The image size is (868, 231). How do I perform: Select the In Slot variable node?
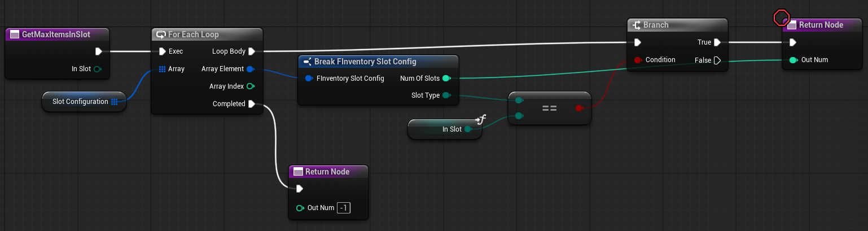[x=440, y=129]
